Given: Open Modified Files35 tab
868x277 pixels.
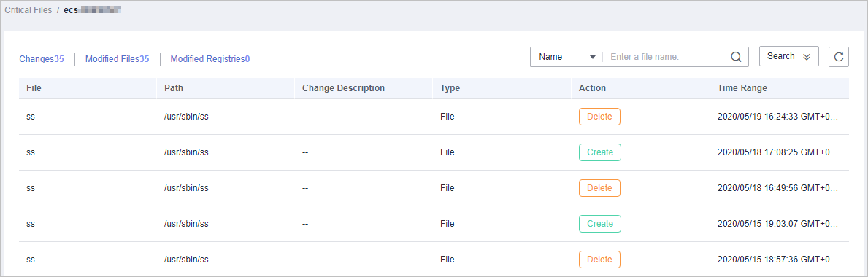Looking at the screenshot, I should coord(117,58).
